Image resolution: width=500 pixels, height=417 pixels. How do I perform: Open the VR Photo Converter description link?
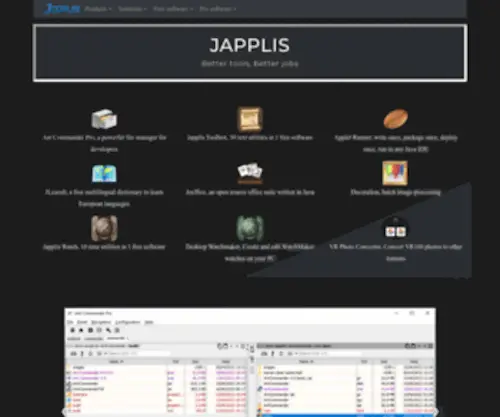pyautogui.click(x=396, y=253)
